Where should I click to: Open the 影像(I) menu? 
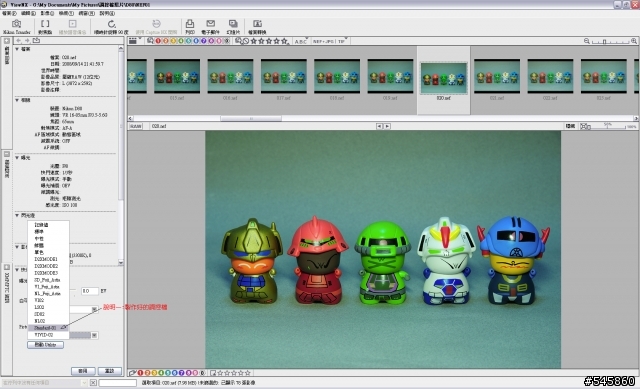47,13
